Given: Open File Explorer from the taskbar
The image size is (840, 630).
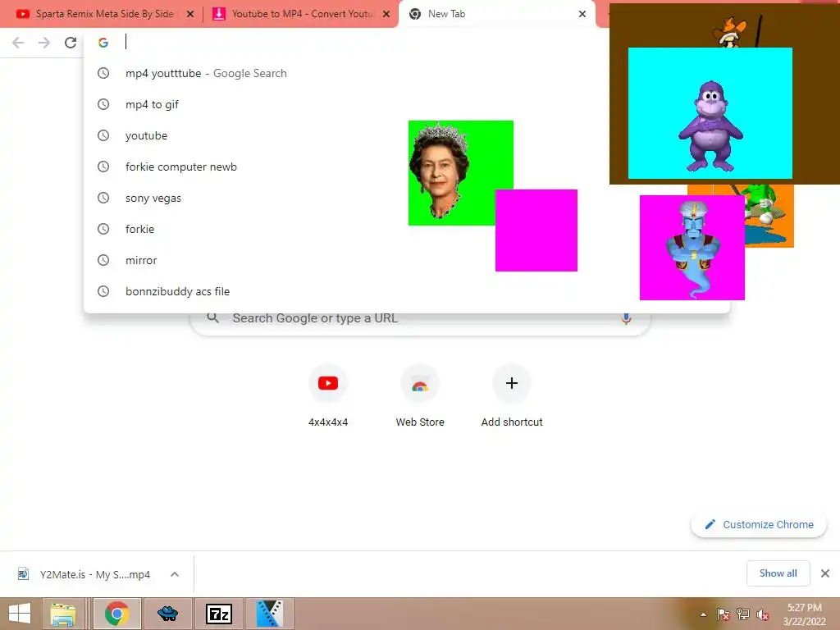Looking at the screenshot, I should coord(63,614).
